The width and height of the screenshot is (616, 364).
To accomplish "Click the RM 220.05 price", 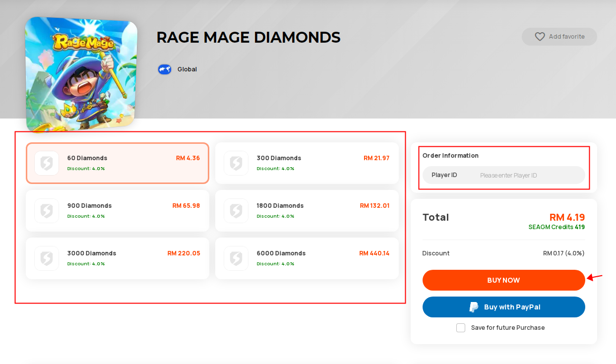I will pos(184,253).
